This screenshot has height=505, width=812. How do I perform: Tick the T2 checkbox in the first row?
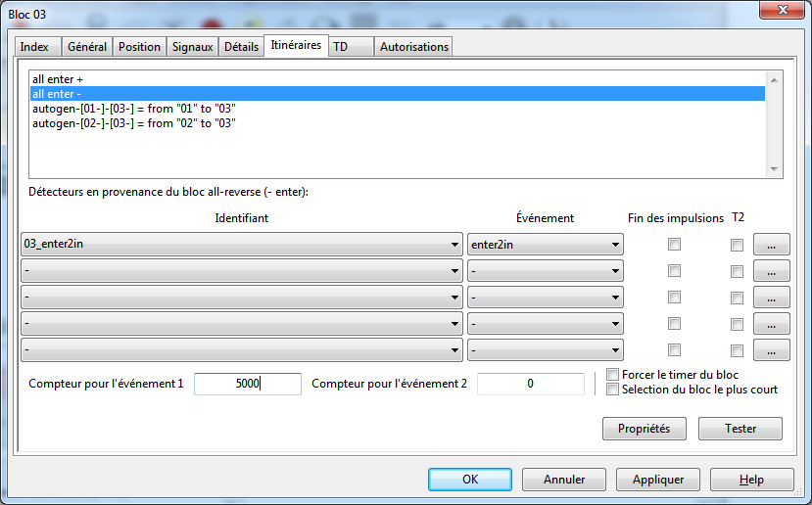(x=737, y=245)
